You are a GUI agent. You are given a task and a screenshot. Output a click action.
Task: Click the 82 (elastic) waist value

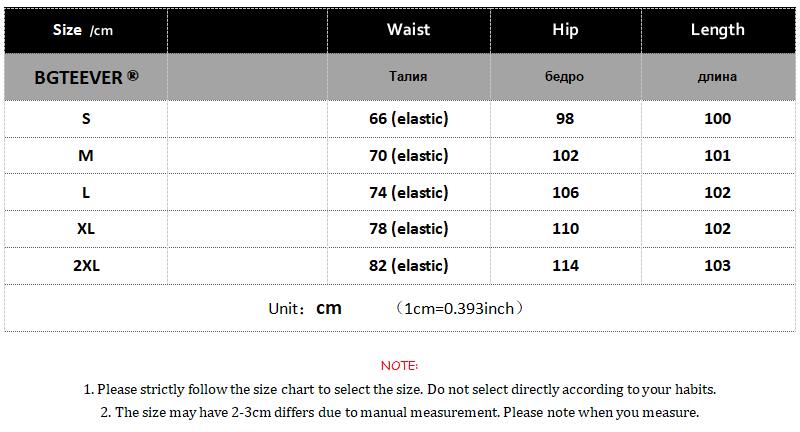[408, 265]
